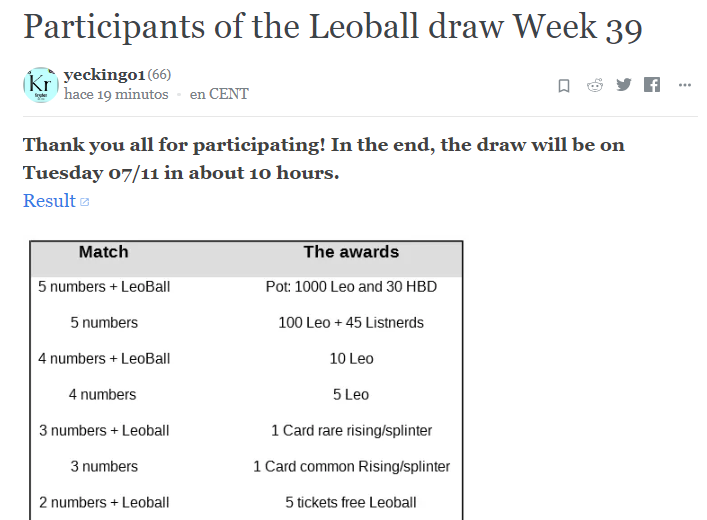Click the reputation score (66)
The height and width of the screenshot is (520, 707).
coord(159,74)
